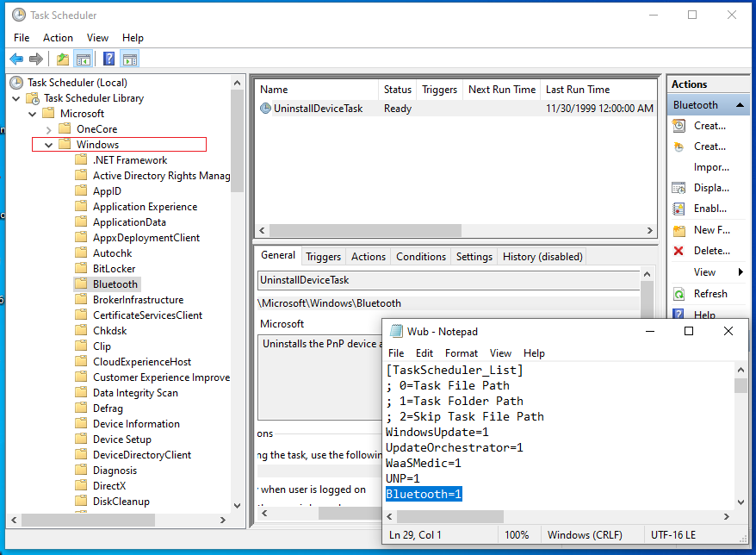Viewport: 756px width, 555px height.
Task: Click the Display All Running Tasks icon
Action: click(x=679, y=188)
